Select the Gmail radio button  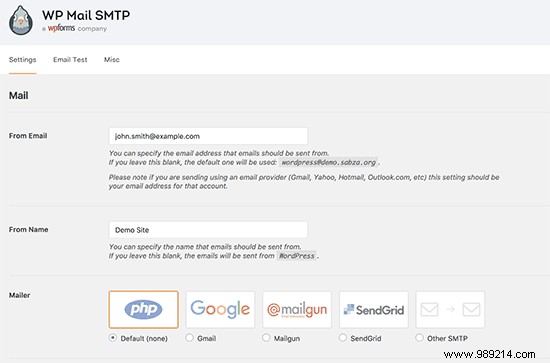[189, 338]
